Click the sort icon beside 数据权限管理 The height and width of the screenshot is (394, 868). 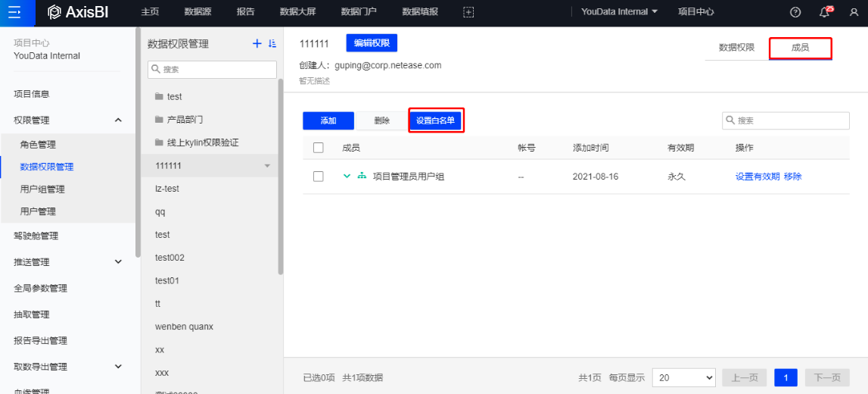point(272,44)
